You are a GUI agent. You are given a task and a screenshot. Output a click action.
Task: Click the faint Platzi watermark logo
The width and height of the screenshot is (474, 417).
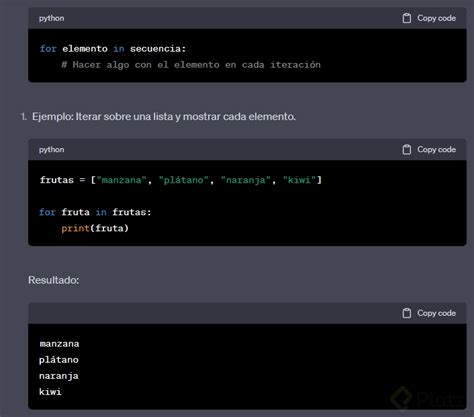coord(428,398)
